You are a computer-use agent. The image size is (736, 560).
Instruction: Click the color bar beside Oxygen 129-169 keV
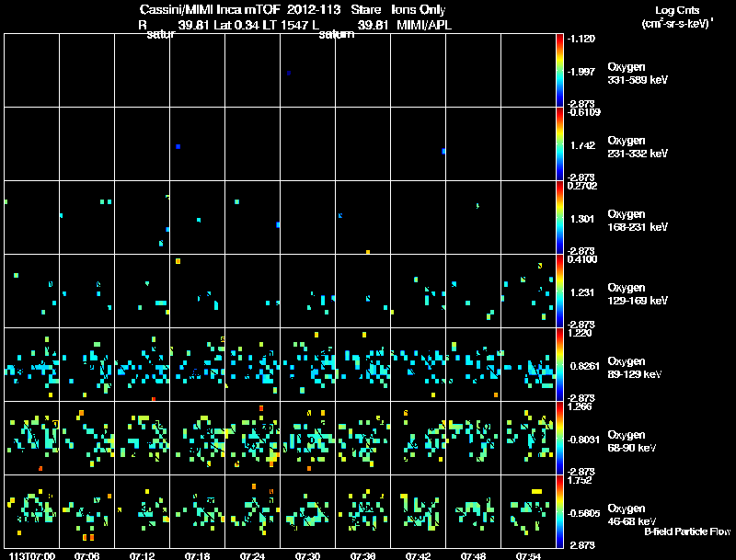click(x=559, y=291)
